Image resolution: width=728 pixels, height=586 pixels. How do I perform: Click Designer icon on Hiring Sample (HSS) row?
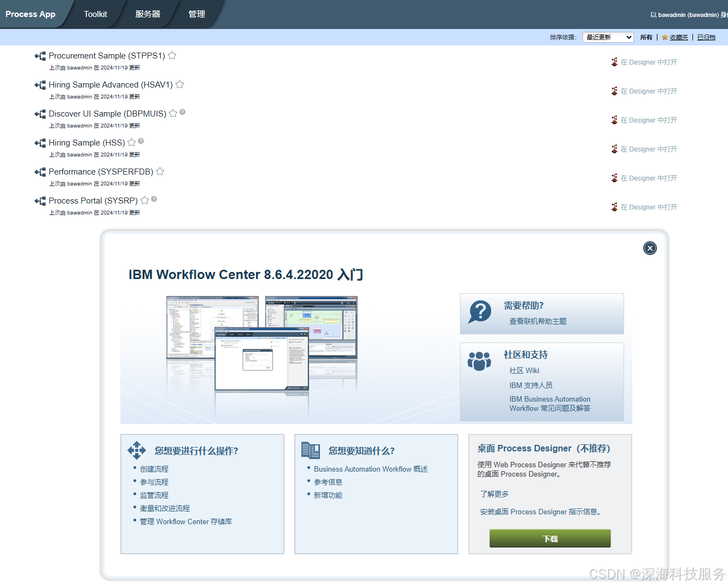[614, 149]
